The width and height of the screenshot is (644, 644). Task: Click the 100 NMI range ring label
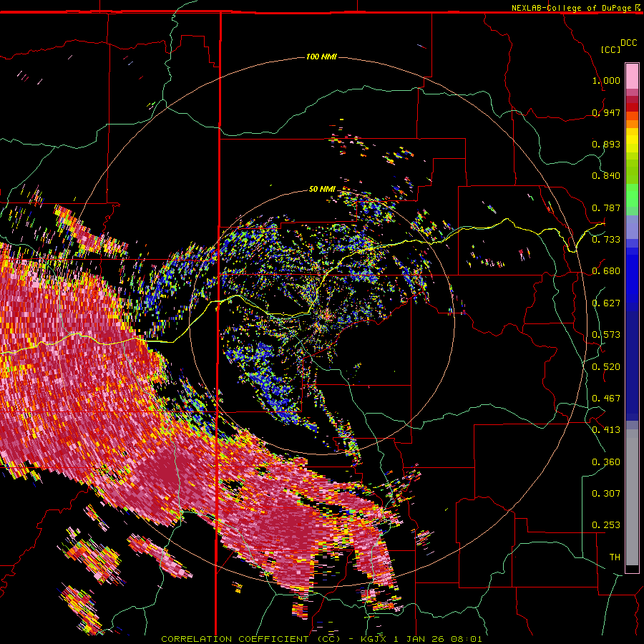pos(321,57)
